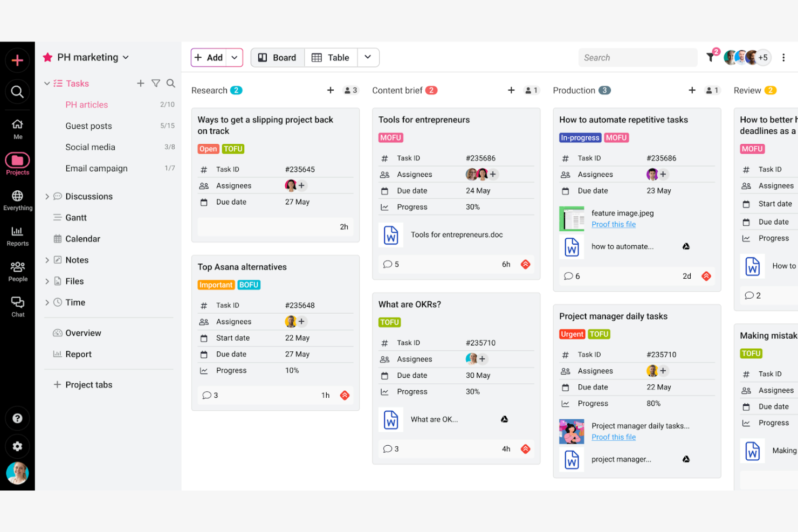The height and width of the screenshot is (532, 798).
Task: Click the filter icon beside Tasks
Action: [155, 83]
